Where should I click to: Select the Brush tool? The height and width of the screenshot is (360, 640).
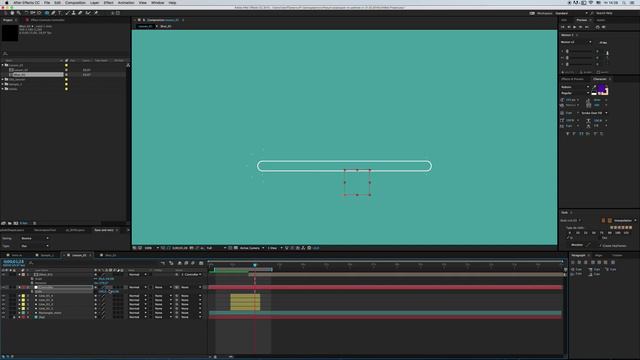pyautogui.click(x=67, y=13)
